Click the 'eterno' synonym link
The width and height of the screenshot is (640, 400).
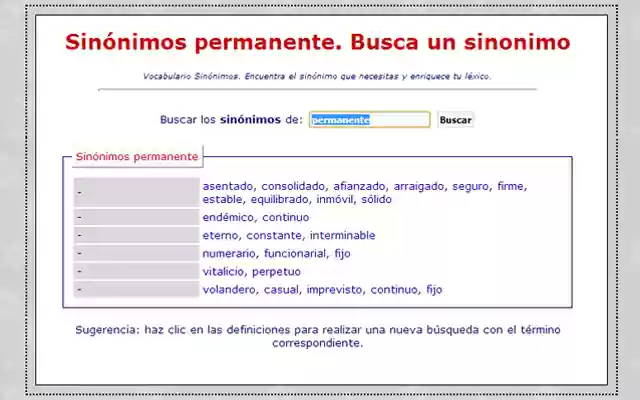coord(220,236)
